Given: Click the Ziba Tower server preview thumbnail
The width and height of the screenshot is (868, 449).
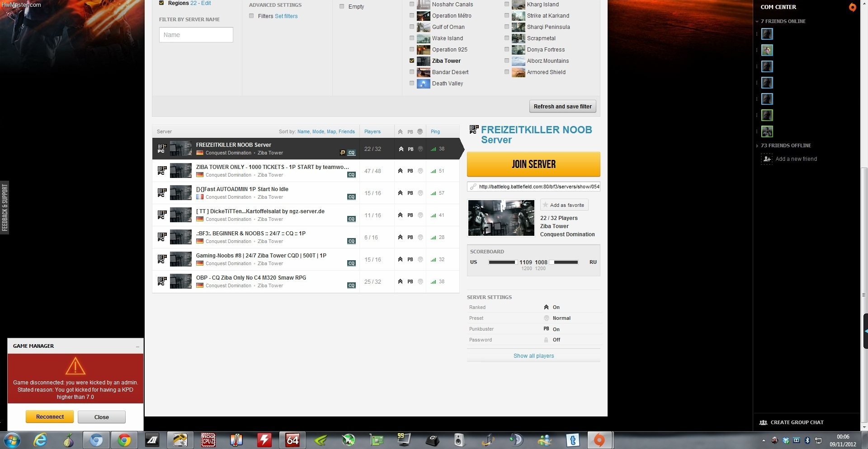Looking at the screenshot, I should pos(501,218).
